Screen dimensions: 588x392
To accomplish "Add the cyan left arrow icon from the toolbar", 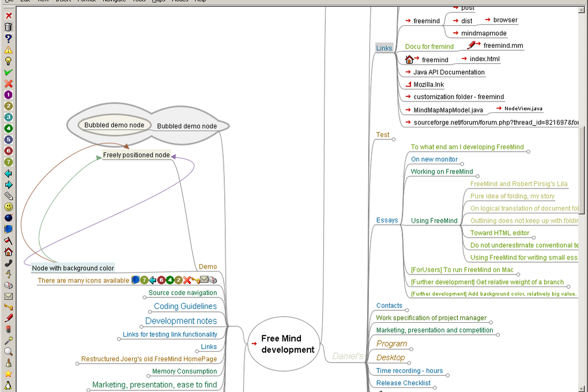I will [8, 174].
